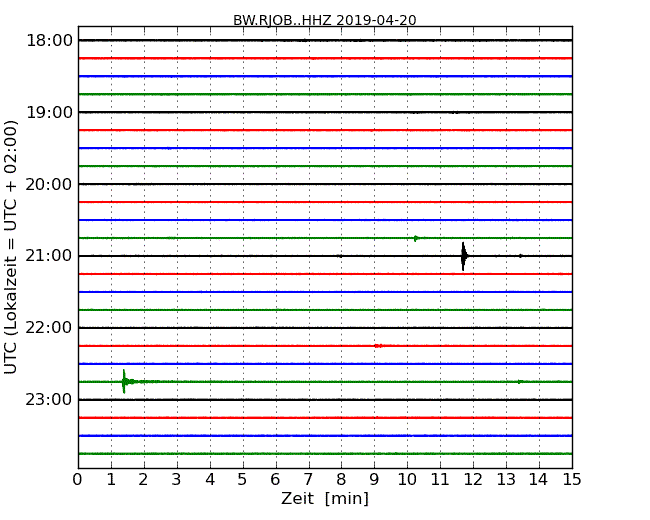
Task: Click the x-axis tick label 6
Action: coord(275,480)
